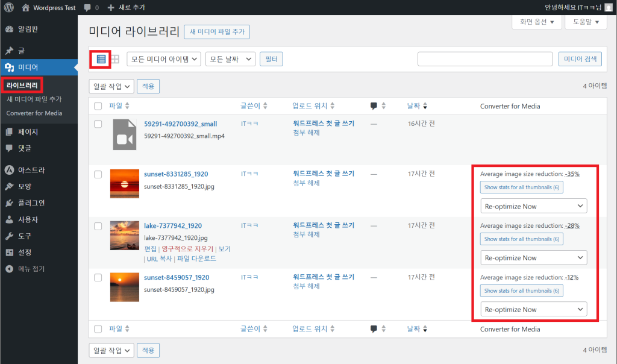Open Converter for Media submenu item
The height and width of the screenshot is (364, 617).
coord(34,113)
